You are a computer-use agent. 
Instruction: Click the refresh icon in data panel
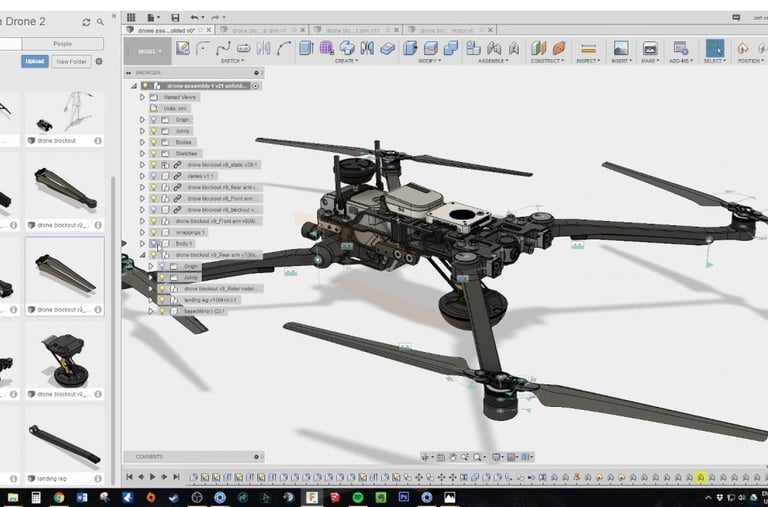(x=86, y=21)
